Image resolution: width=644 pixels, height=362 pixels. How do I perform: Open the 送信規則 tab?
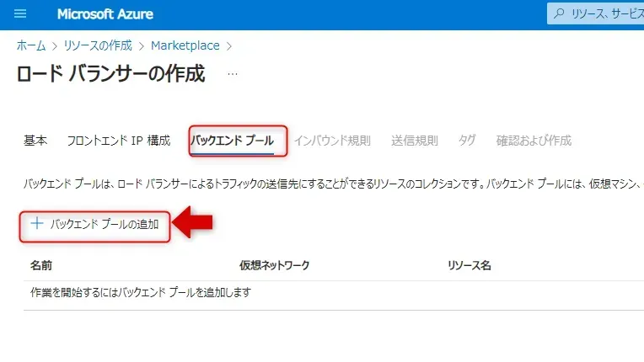(x=414, y=141)
